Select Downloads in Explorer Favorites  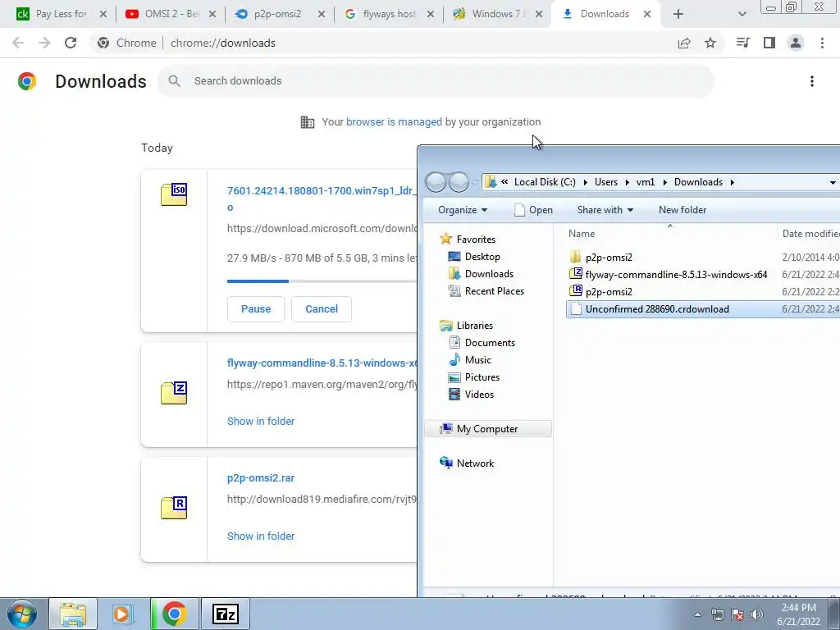[489, 274]
